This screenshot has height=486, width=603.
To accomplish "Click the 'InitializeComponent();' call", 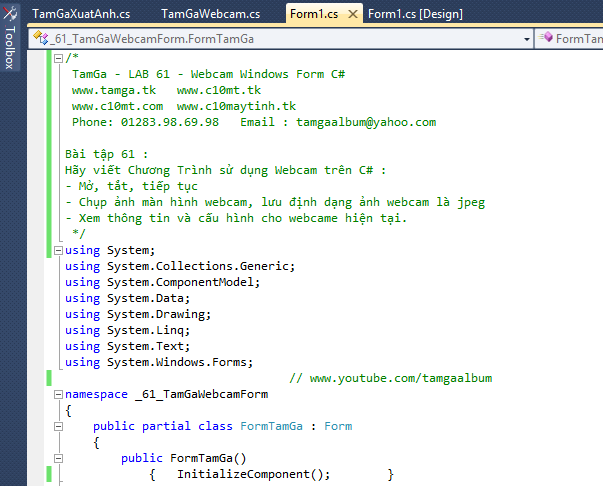I will (253, 474).
